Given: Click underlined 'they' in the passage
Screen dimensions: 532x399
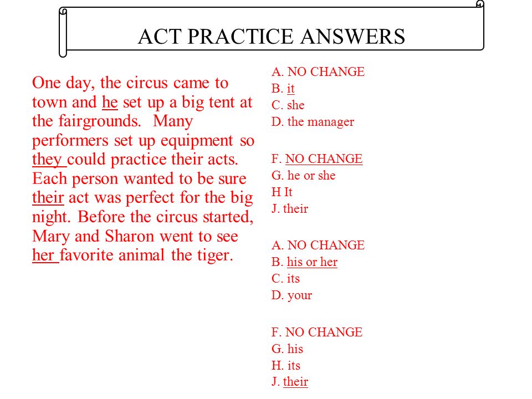Looking at the screenshot, I should click(x=49, y=160).
